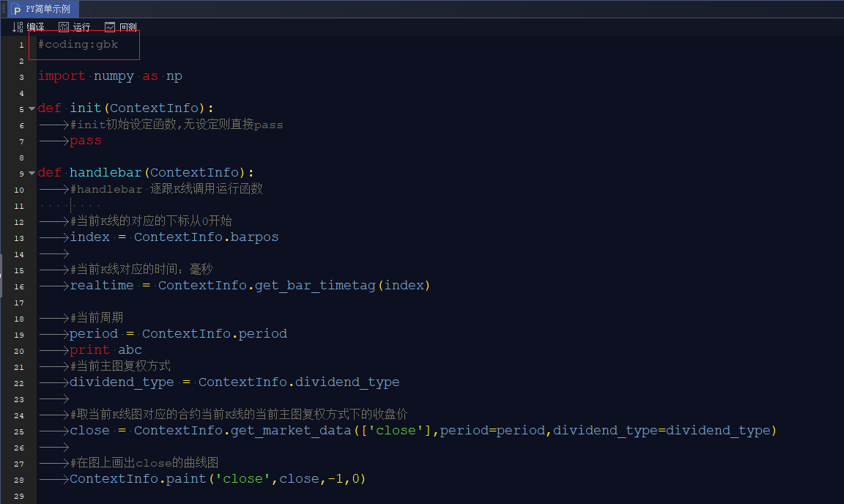
Task: Click the Python file icon on the tab
Action: [17, 10]
